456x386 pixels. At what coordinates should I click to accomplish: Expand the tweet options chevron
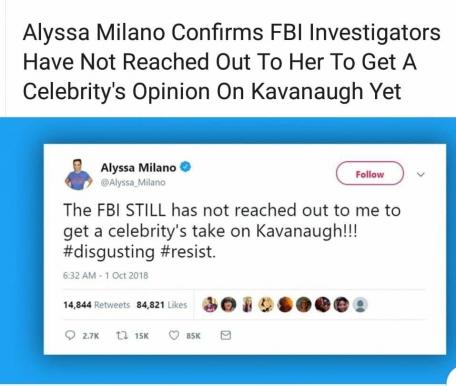click(421, 174)
